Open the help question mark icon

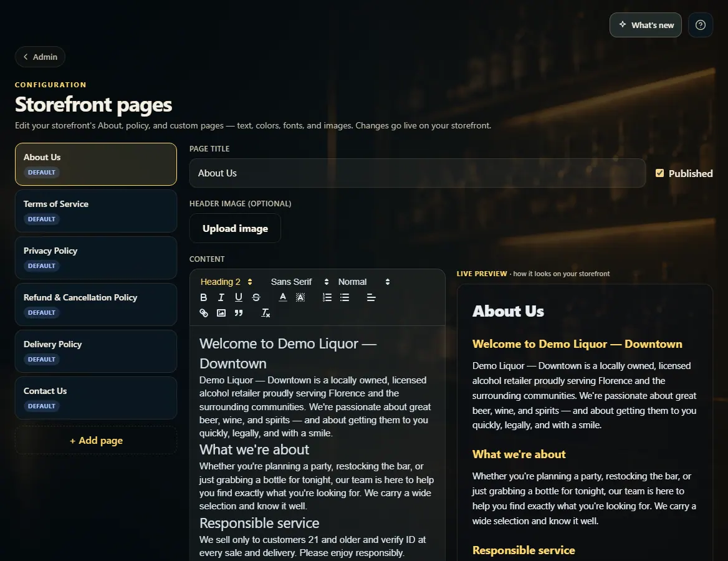(x=700, y=25)
